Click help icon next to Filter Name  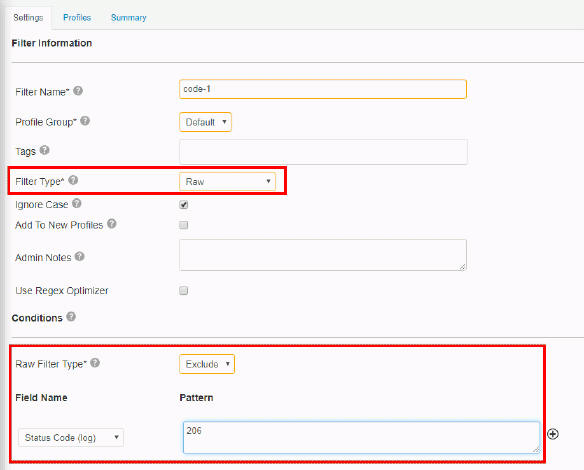pos(78,91)
